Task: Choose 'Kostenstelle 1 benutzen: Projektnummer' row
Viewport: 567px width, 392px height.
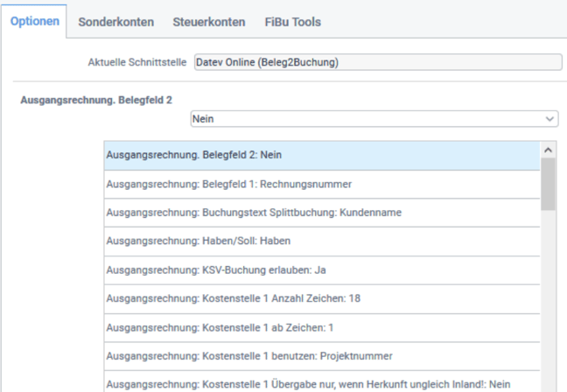Action: pos(322,356)
